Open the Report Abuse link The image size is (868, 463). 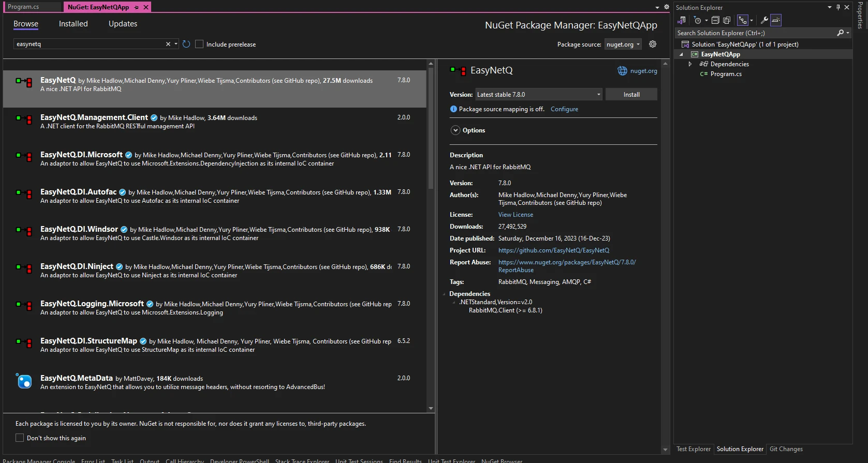[x=567, y=266]
